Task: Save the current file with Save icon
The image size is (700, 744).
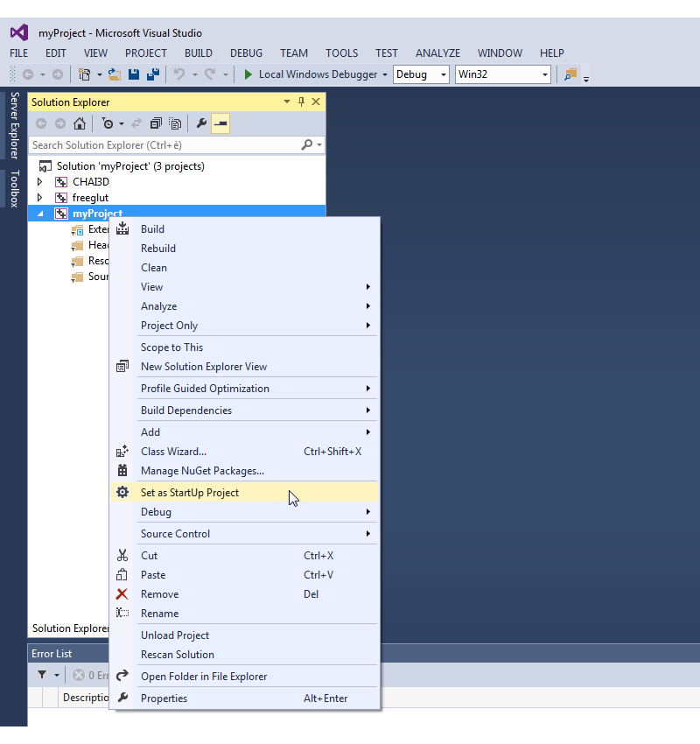Action: [134, 74]
